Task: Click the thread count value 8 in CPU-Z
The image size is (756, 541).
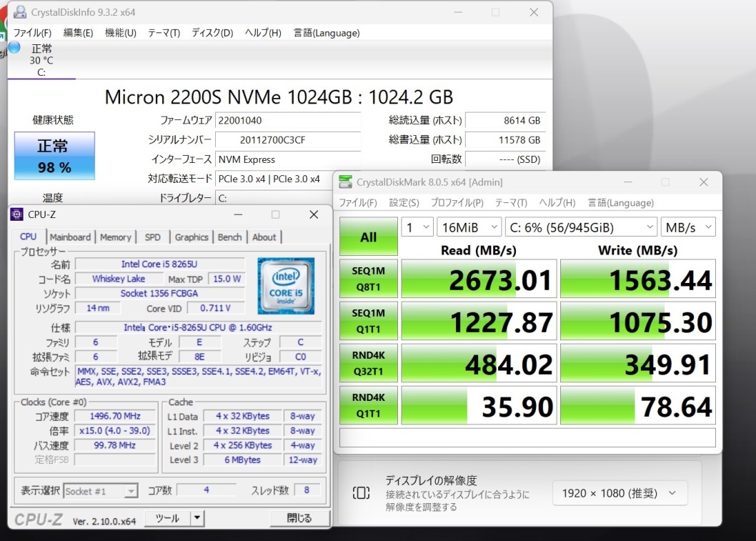Action: 307,490
